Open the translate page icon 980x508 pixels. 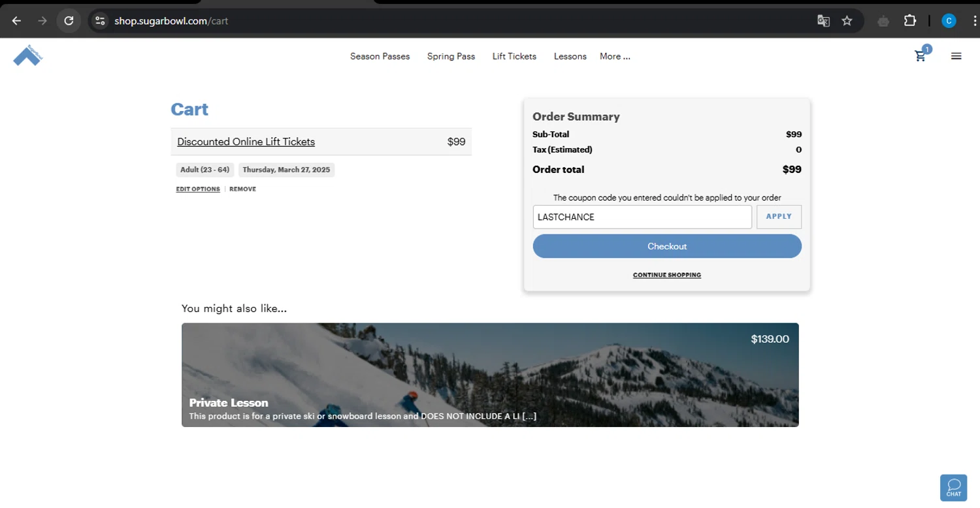(x=823, y=21)
